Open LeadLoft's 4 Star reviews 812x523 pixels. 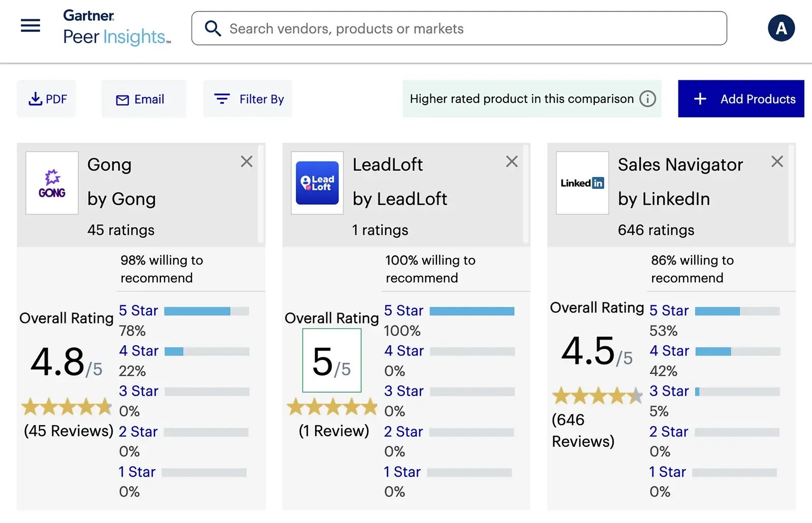[404, 351]
